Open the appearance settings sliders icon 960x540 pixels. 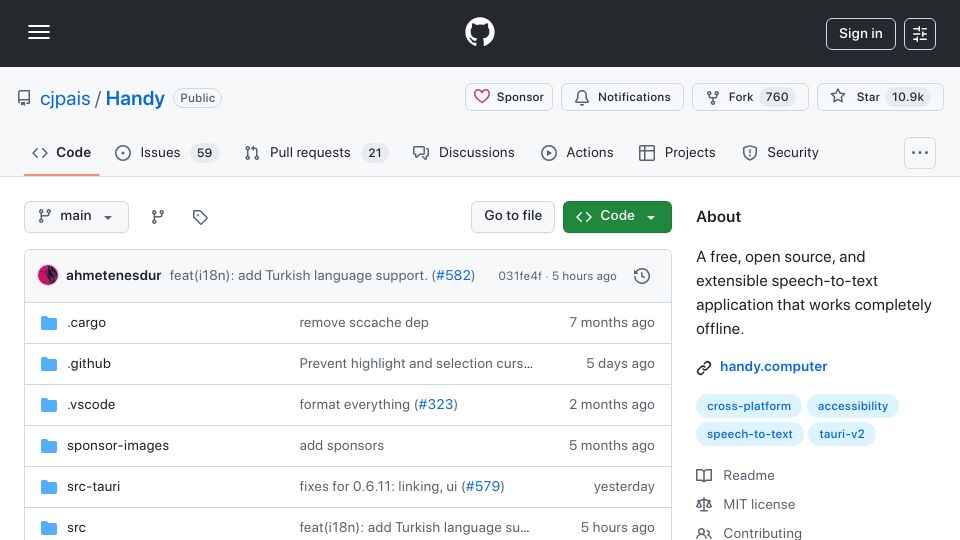(x=920, y=34)
